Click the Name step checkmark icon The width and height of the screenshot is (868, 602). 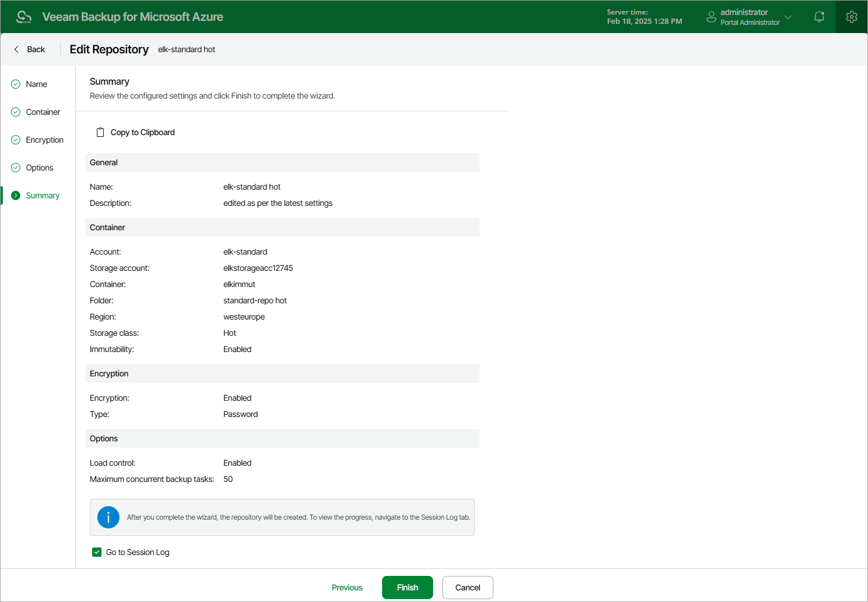coord(16,84)
